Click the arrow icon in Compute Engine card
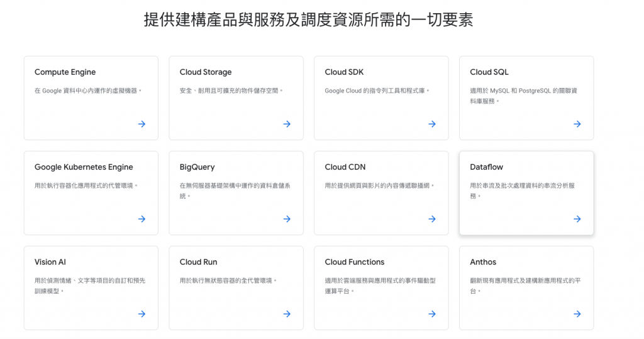This screenshot has height=339, width=644. pyautogui.click(x=142, y=124)
